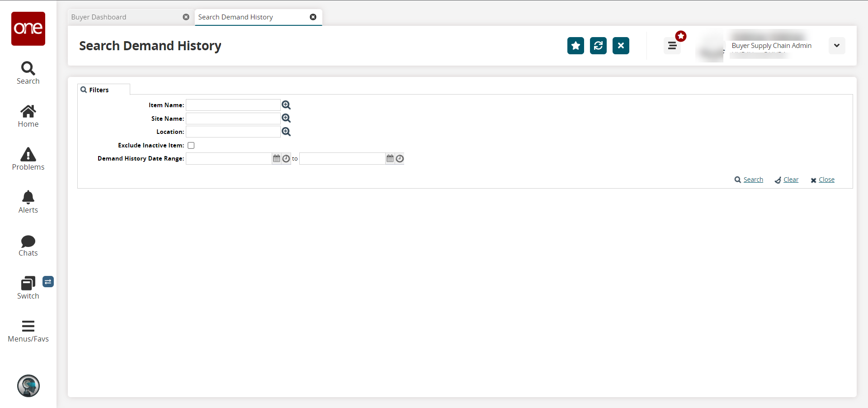
Task: Open the Problems sidebar item
Action: click(x=28, y=159)
